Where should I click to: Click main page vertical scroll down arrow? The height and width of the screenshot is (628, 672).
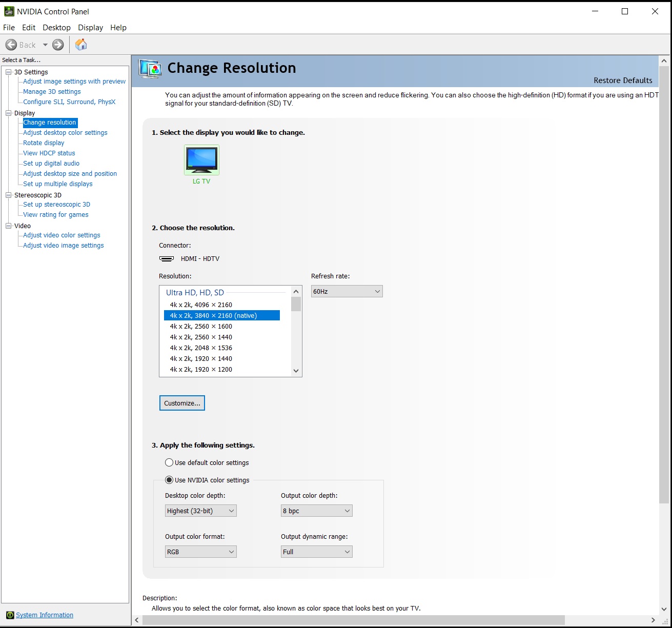point(664,609)
